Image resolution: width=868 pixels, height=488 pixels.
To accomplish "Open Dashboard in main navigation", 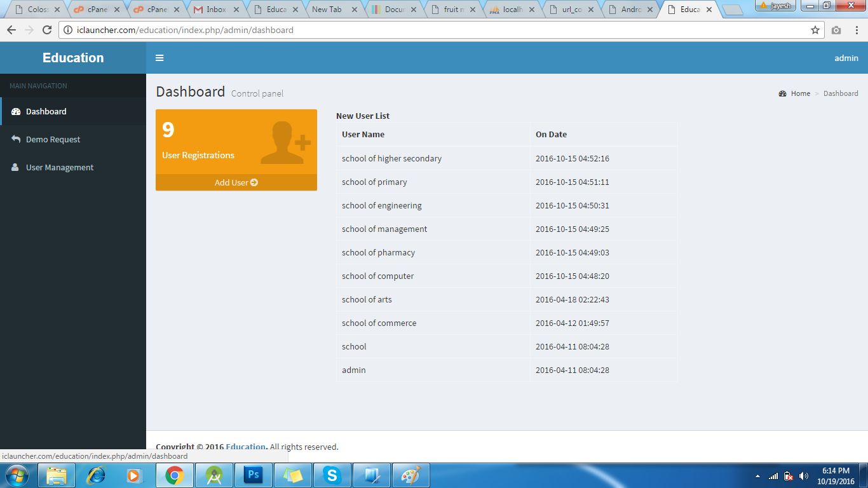I will (x=73, y=111).
